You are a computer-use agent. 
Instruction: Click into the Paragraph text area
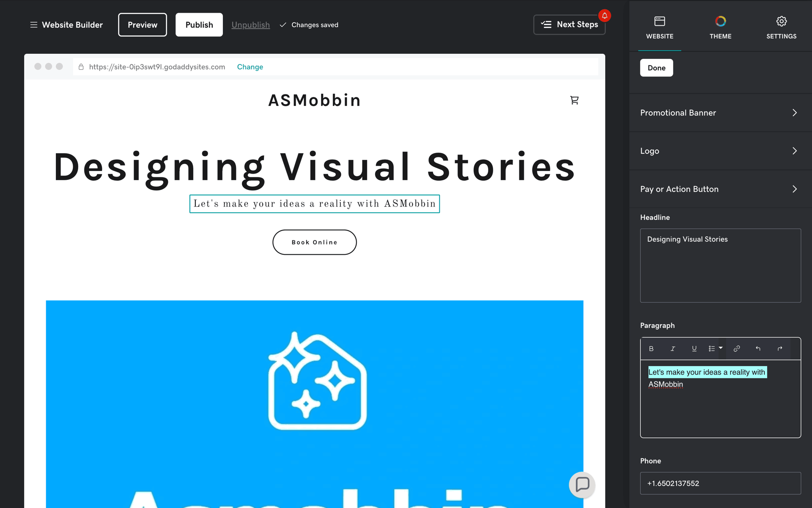[720, 398]
